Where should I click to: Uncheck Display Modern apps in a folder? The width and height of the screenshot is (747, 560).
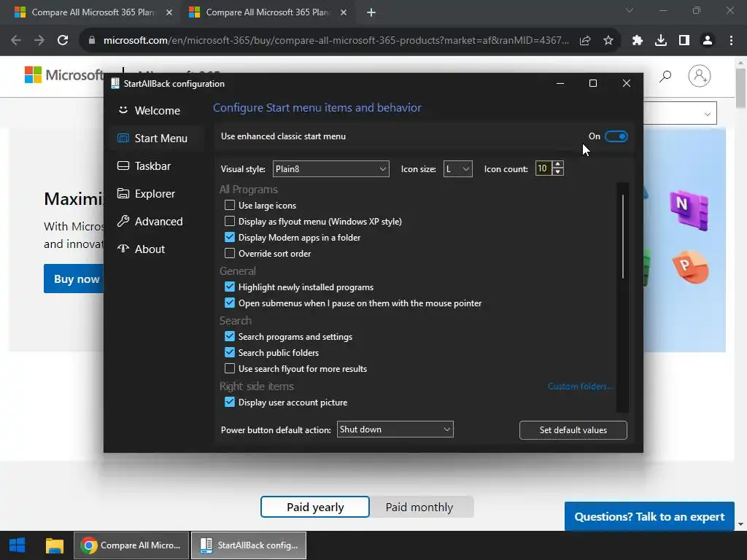[230, 237]
